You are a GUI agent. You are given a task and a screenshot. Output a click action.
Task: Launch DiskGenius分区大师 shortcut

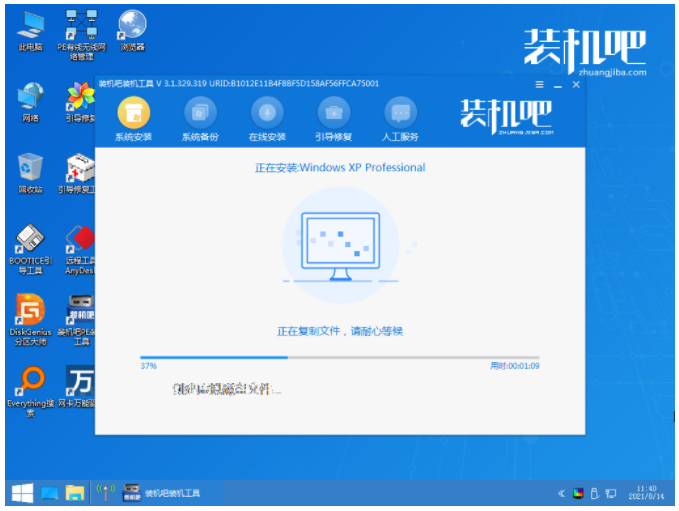pos(30,319)
